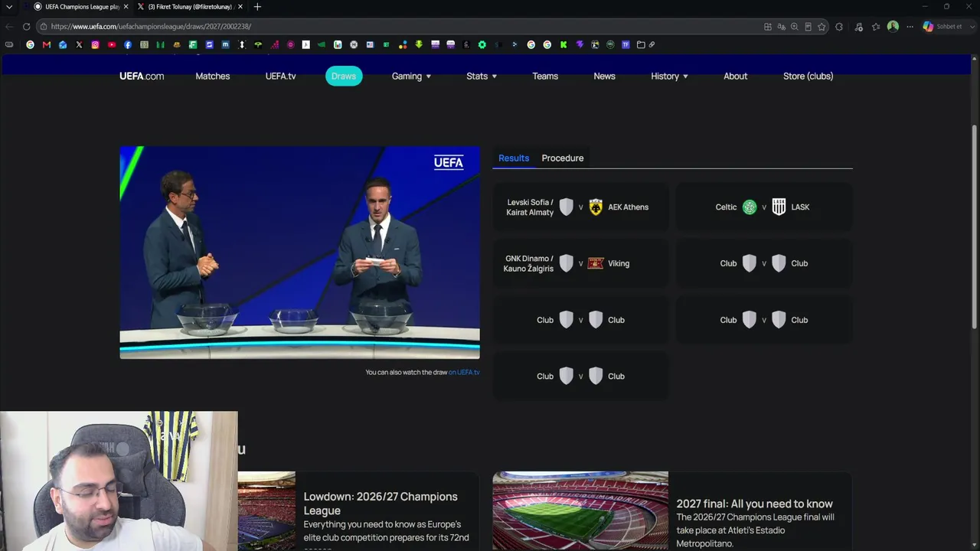
Task: Switch to the Procedure tab
Action: pyautogui.click(x=563, y=158)
